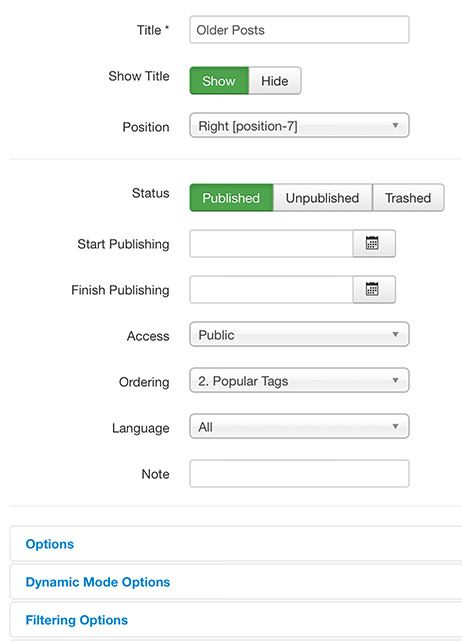
Task: Click the Ordering dropdown arrow
Action: pyautogui.click(x=395, y=380)
